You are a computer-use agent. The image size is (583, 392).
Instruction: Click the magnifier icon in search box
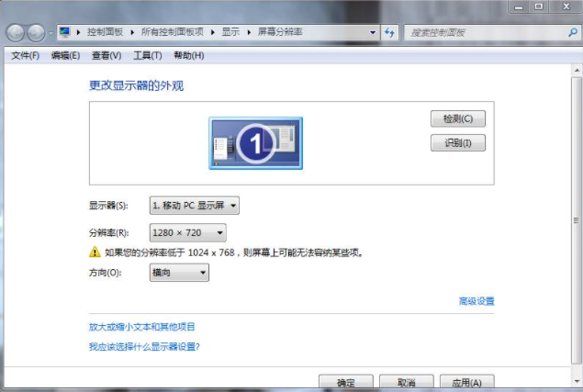[x=571, y=32]
